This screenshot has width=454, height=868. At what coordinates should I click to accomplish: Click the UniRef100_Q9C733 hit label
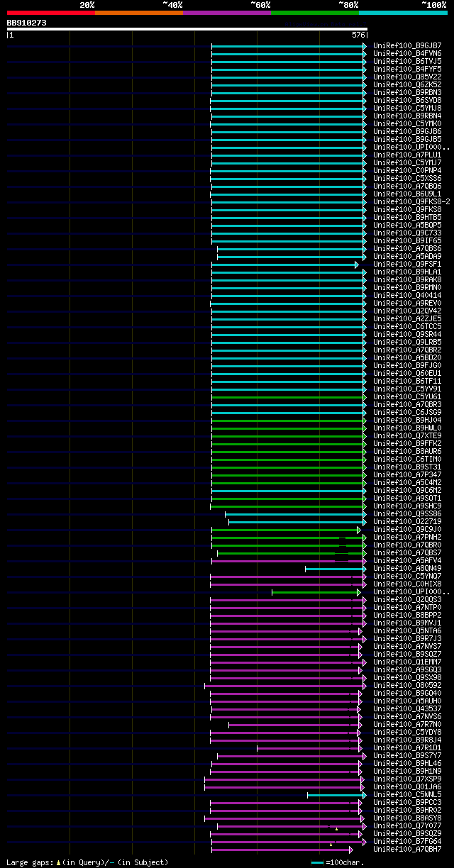click(407, 233)
